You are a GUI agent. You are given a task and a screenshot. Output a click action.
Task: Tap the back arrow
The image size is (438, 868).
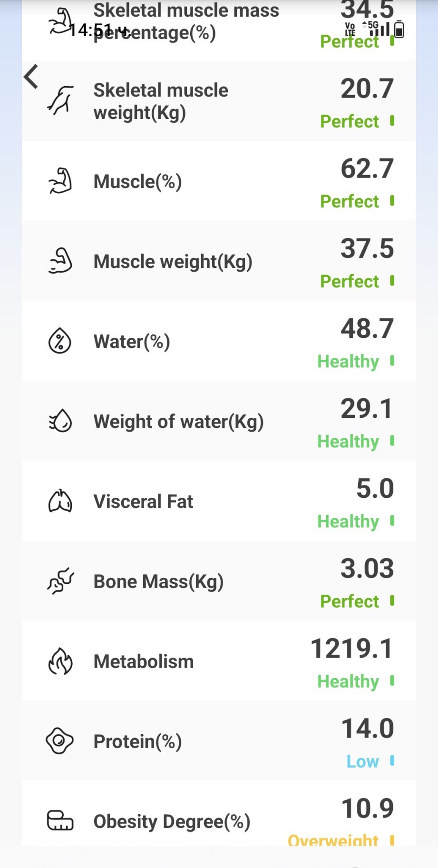[31, 77]
